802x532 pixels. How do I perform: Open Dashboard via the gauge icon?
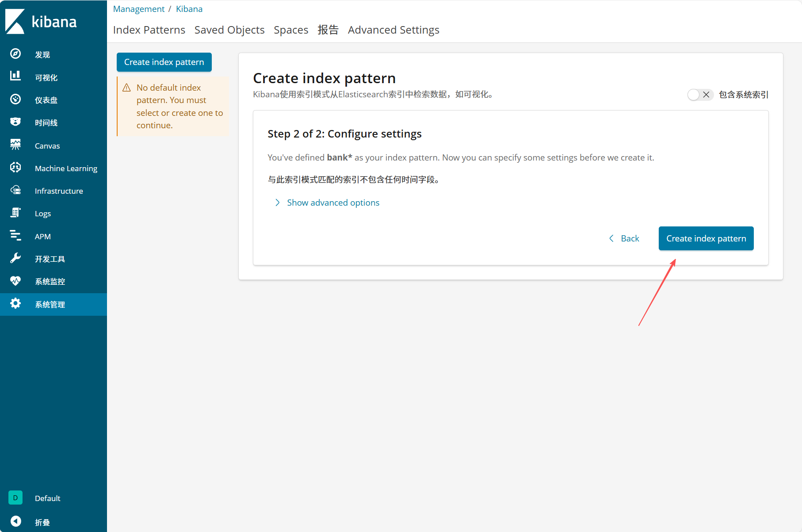tap(15, 100)
